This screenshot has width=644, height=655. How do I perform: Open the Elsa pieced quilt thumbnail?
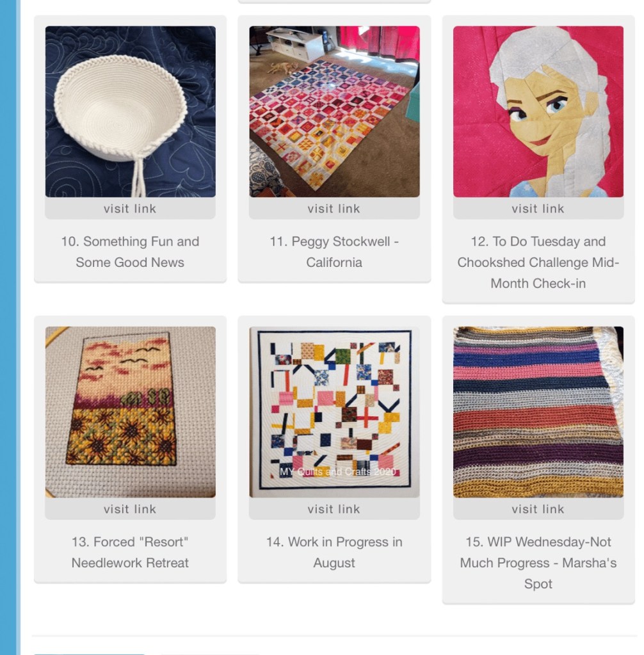(538, 111)
